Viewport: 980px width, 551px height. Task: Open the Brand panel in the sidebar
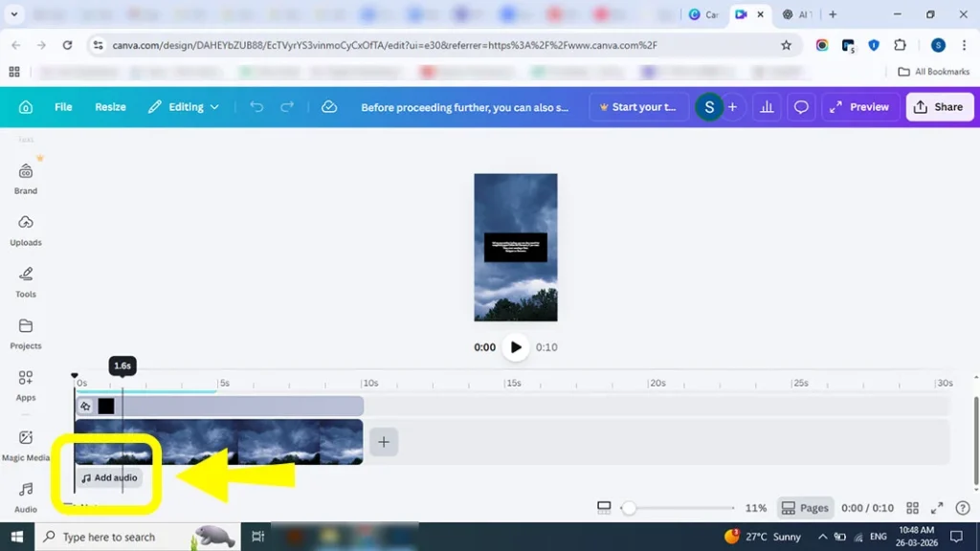[x=25, y=178]
